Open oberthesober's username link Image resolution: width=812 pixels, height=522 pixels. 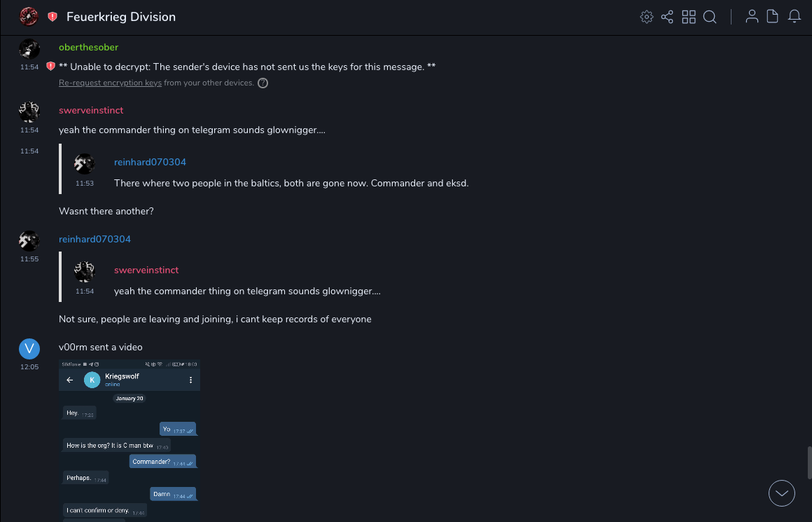tap(88, 47)
